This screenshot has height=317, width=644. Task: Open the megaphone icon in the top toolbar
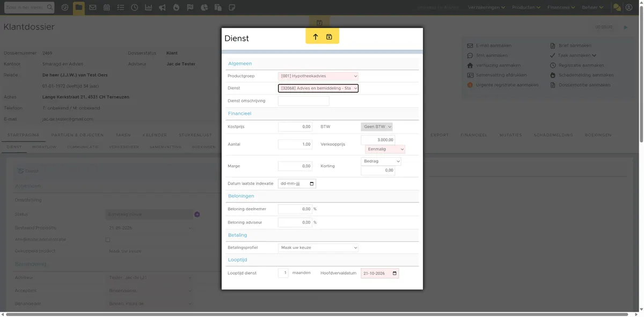[x=162, y=8]
